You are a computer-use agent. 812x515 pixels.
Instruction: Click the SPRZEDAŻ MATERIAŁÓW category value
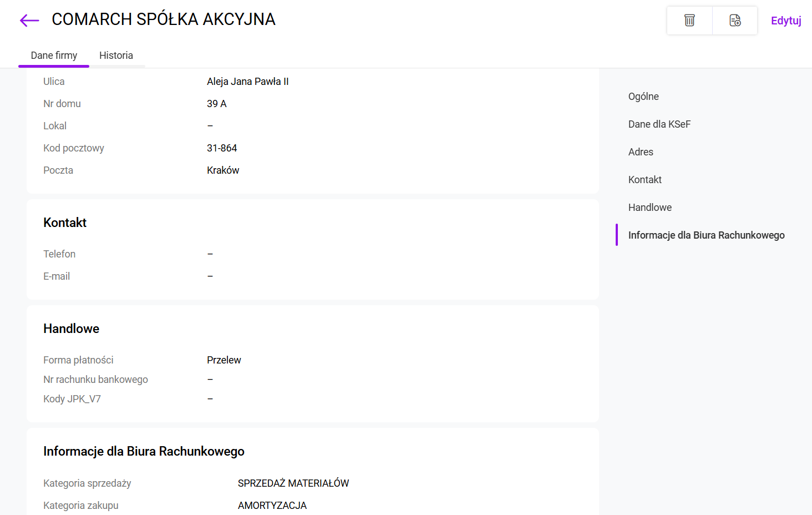[293, 483]
